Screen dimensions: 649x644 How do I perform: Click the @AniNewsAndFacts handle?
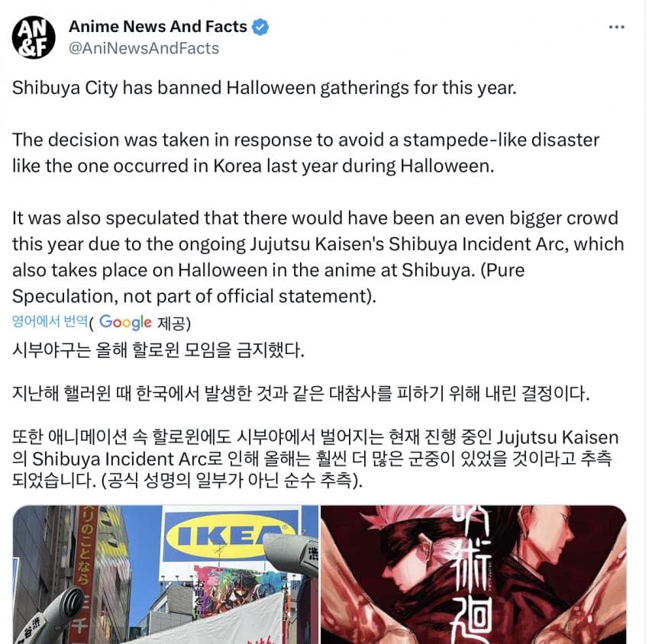pyautogui.click(x=144, y=48)
